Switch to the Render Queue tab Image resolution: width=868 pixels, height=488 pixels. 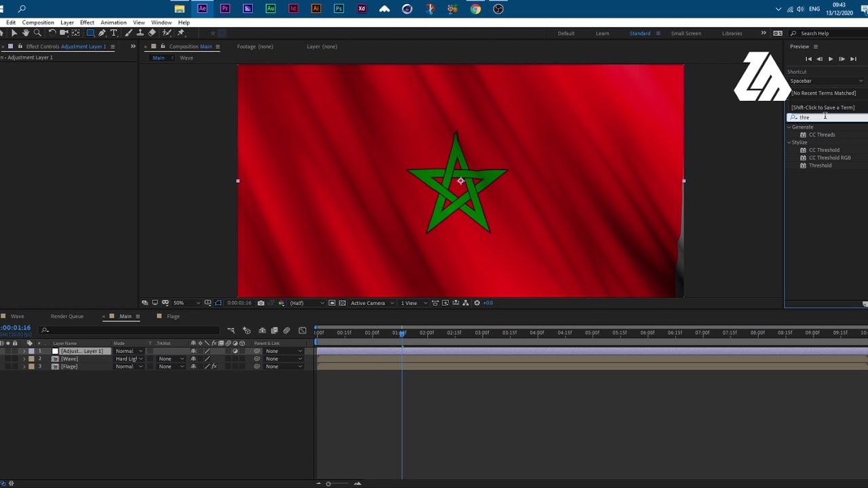[x=67, y=317]
